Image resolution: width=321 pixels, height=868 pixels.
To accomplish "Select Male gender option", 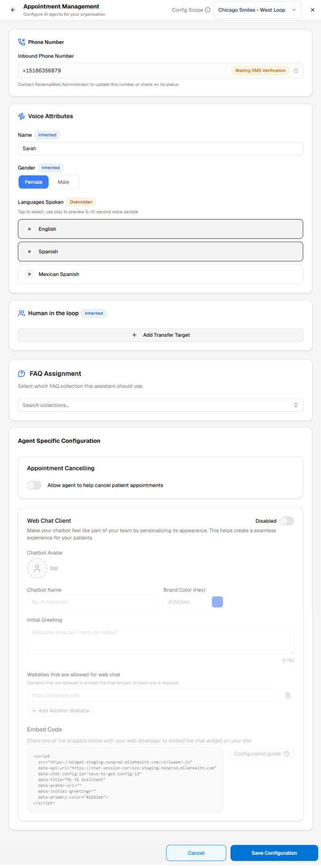I will (63, 182).
